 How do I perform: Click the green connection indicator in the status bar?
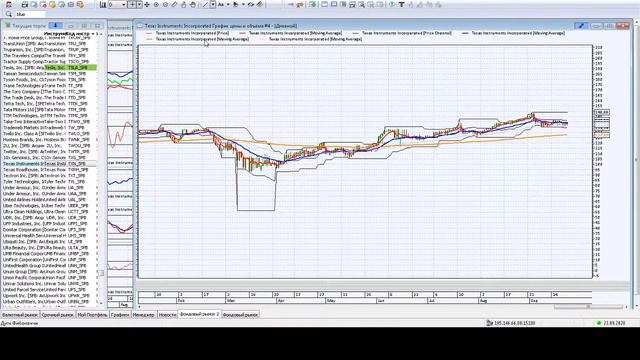(599, 323)
